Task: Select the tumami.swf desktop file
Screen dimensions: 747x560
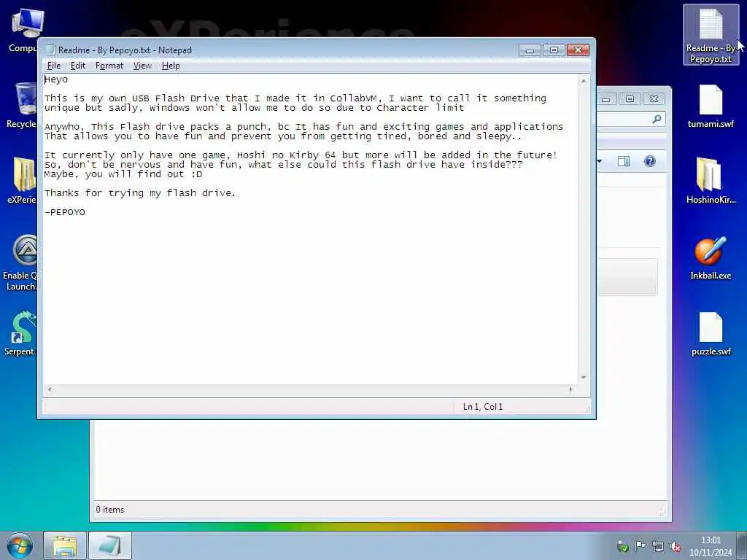Action: pyautogui.click(x=711, y=106)
